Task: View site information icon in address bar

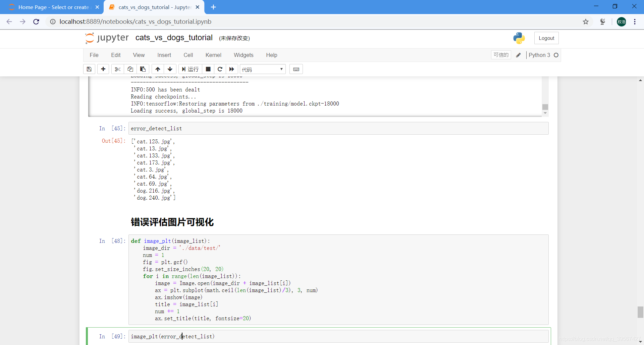Action: coord(53,22)
